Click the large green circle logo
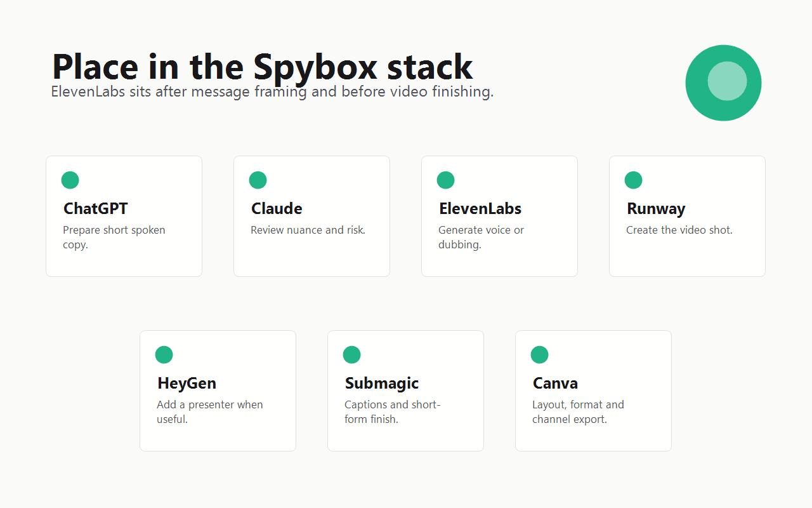This screenshot has height=508, width=812. pos(723,83)
